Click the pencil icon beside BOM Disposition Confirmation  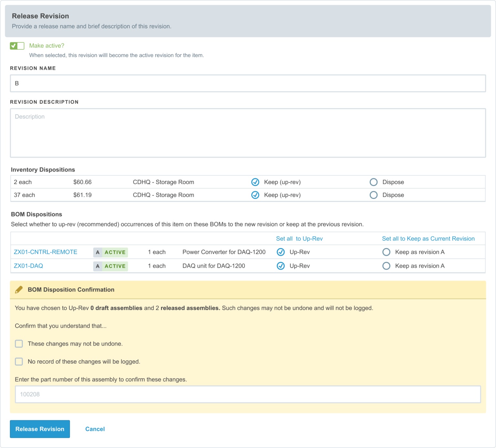pyautogui.click(x=19, y=290)
